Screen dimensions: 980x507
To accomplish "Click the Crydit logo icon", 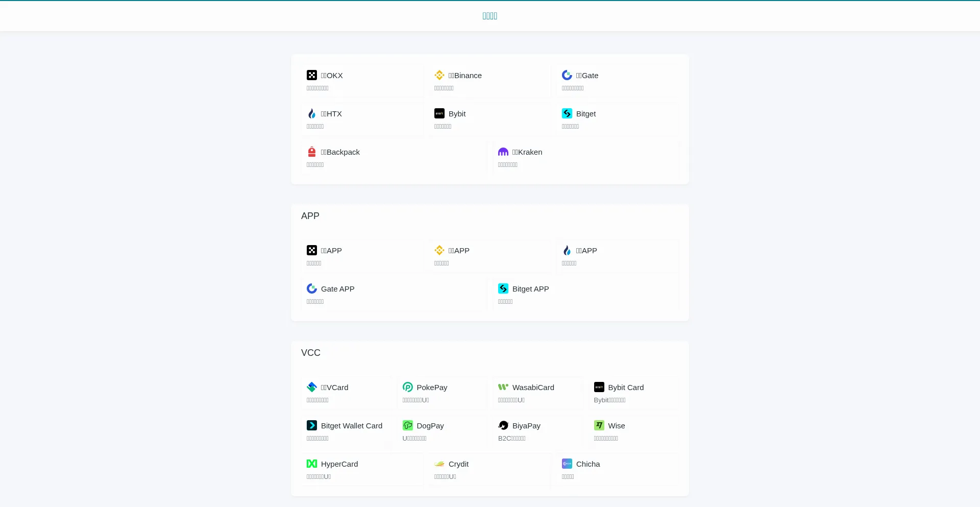I will (x=439, y=464).
